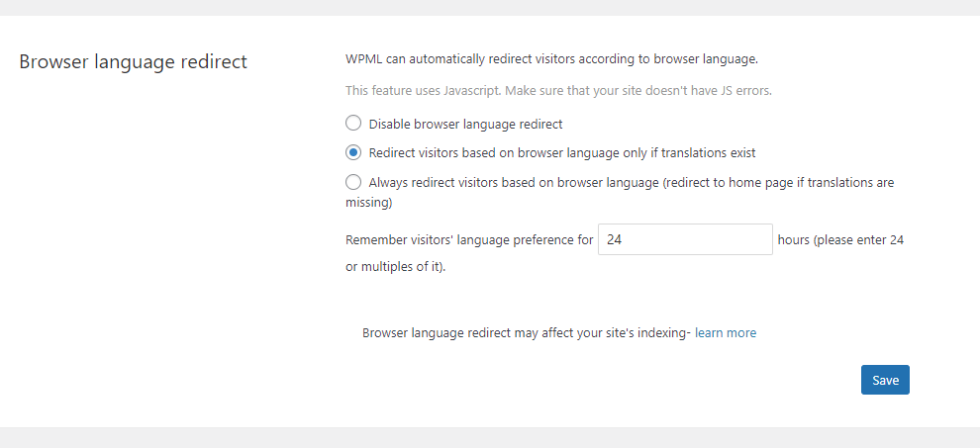
Task: Click the Browser language redirect heading
Action: point(133,62)
